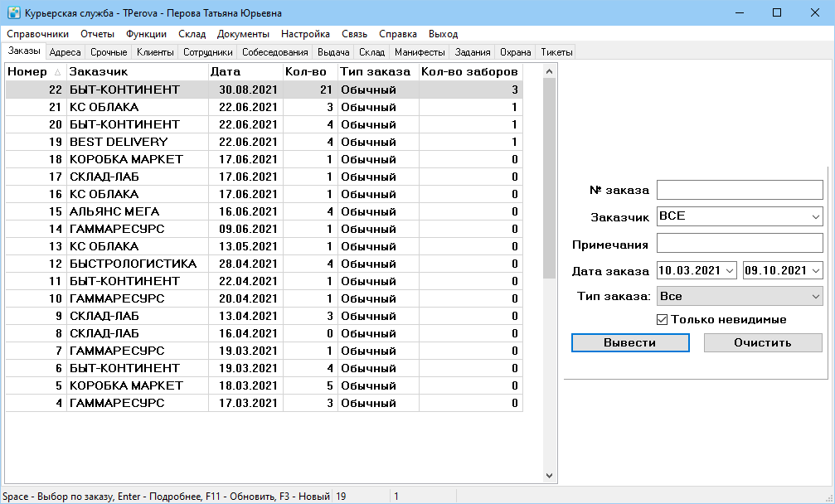
Task: Select the order row for 'BEST DELIVERY'
Action: pyautogui.click(x=265, y=142)
